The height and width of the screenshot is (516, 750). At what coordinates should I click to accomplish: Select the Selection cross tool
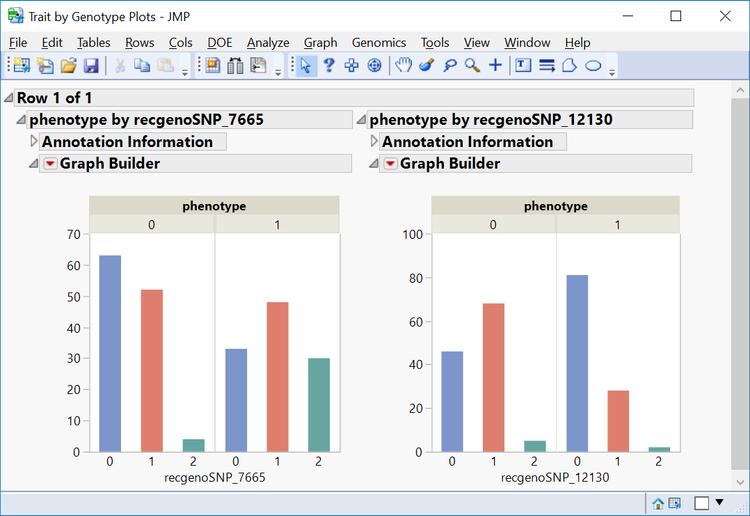[x=352, y=65]
